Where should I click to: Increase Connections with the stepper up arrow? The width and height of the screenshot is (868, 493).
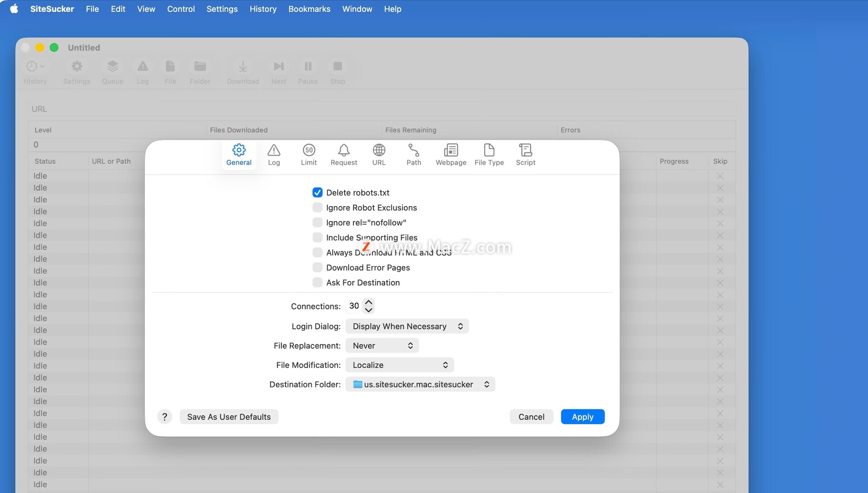[x=369, y=302]
